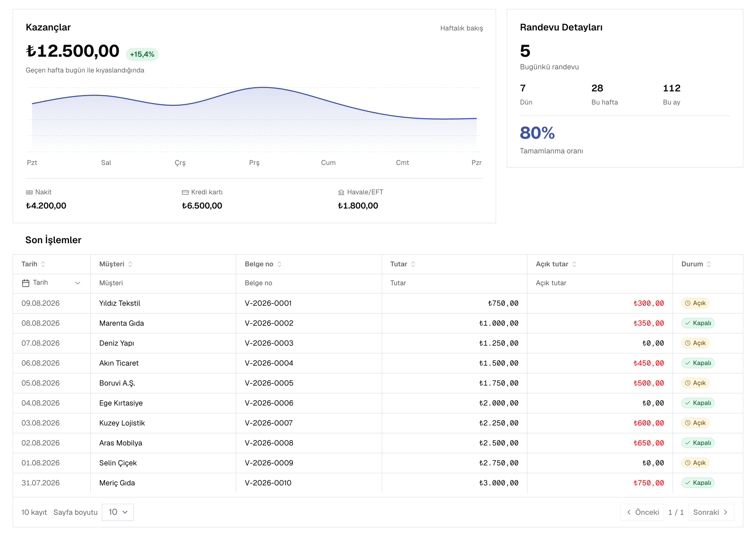
Task: Sort table by Tarih column arrows
Action: click(x=43, y=264)
